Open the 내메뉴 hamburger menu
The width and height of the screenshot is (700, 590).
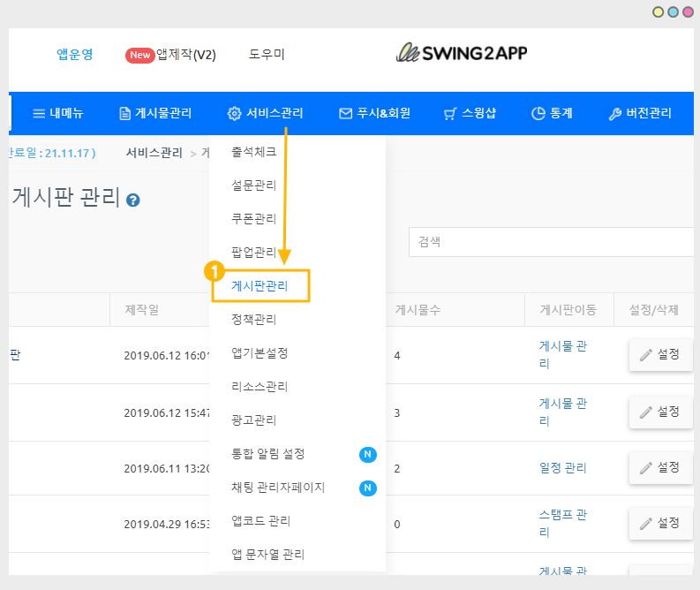pos(58,113)
